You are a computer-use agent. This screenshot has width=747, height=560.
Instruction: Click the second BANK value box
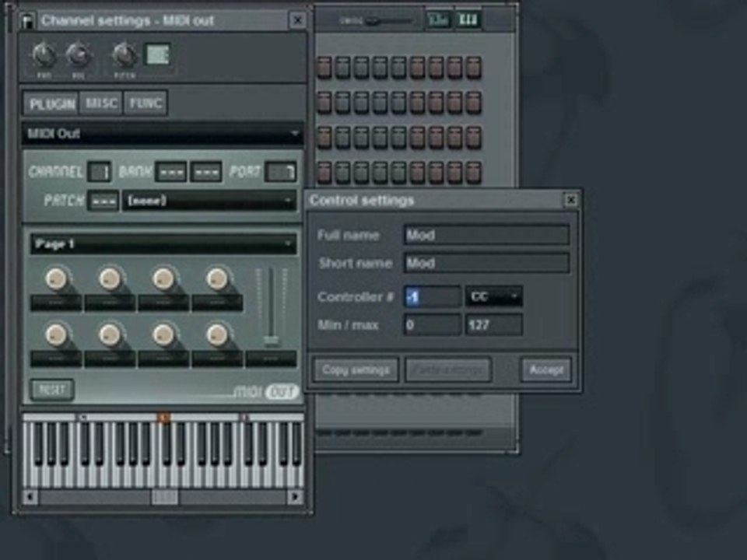[x=205, y=172]
